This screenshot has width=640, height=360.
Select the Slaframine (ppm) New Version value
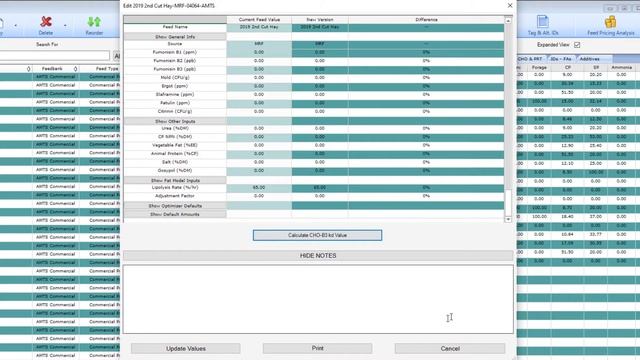320,95
